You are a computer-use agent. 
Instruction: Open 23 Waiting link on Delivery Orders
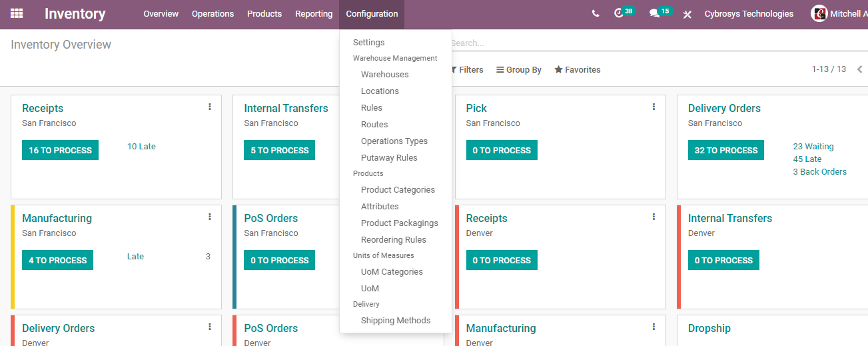[813, 146]
